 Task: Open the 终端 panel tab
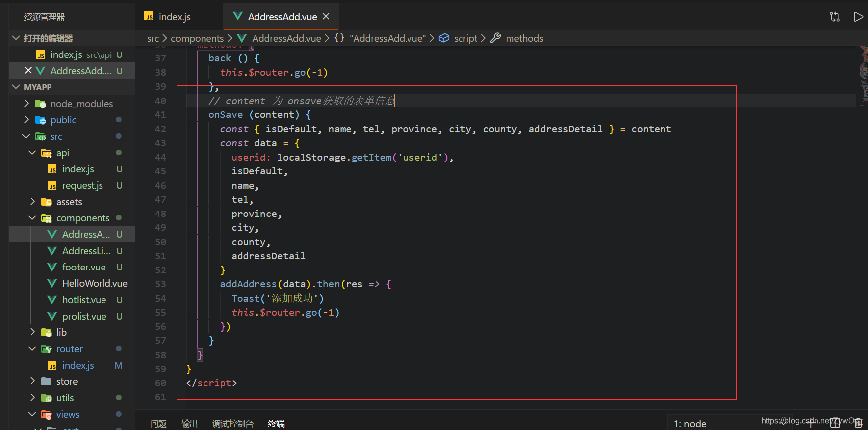tap(276, 424)
